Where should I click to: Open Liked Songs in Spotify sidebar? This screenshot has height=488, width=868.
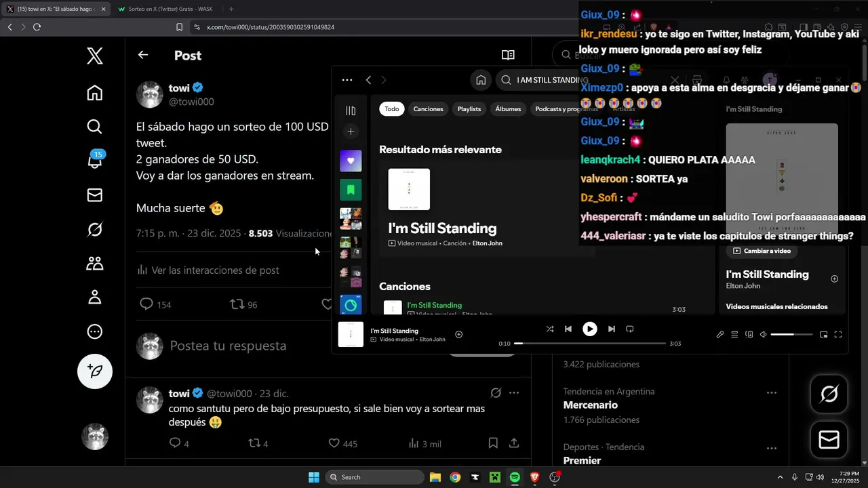[351, 161]
